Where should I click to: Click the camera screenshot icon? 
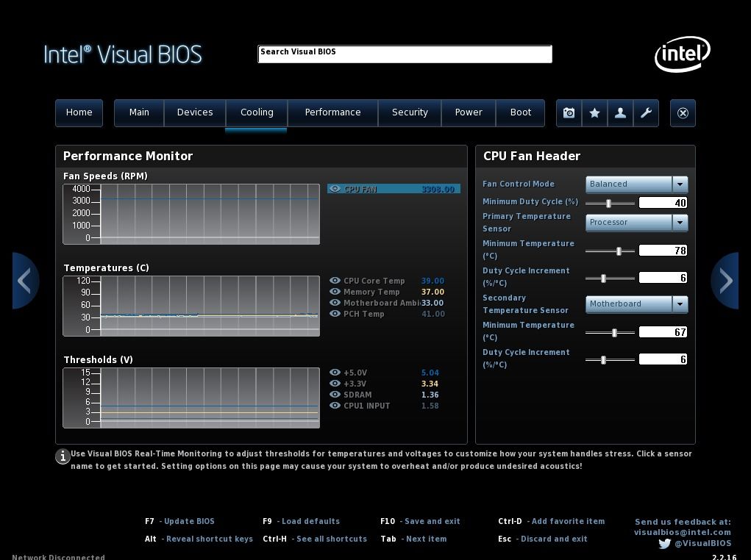point(569,113)
